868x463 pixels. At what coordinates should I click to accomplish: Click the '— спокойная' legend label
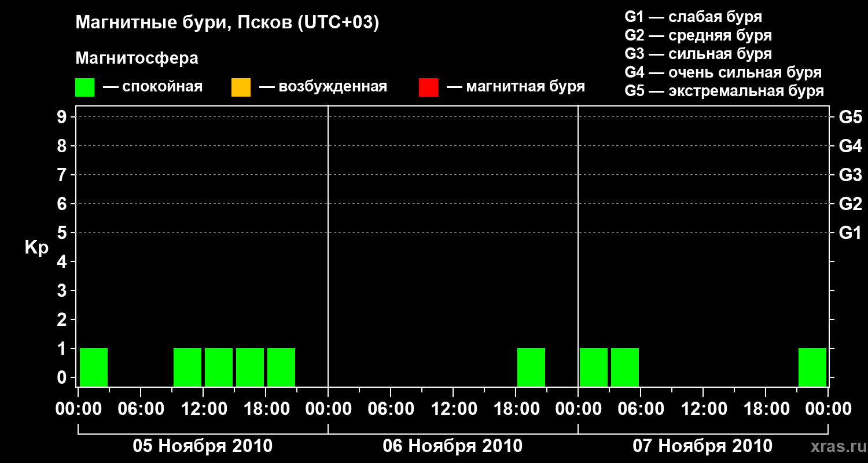point(153,87)
